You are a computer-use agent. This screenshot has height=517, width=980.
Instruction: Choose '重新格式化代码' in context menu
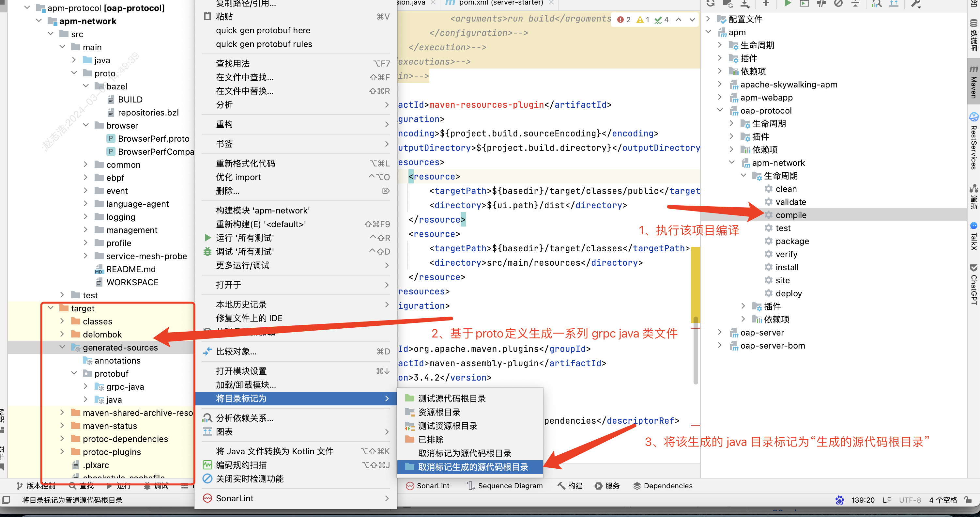coord(245,163)
